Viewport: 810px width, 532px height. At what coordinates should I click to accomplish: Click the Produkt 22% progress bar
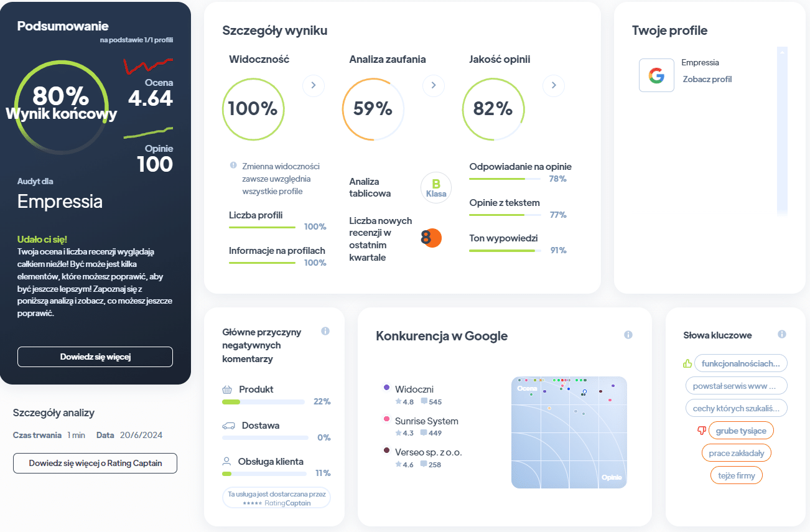click(263, 402)
